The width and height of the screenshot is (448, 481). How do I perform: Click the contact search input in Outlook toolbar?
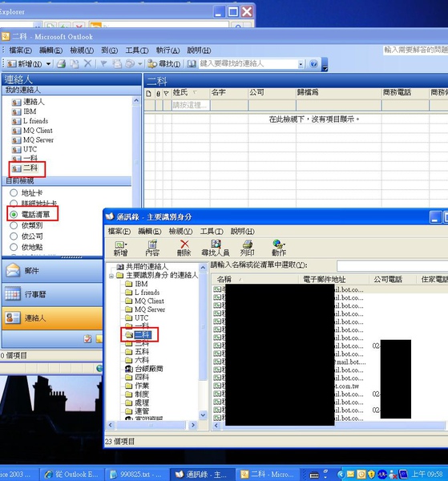pyautogui.click(x=248, y=64)
